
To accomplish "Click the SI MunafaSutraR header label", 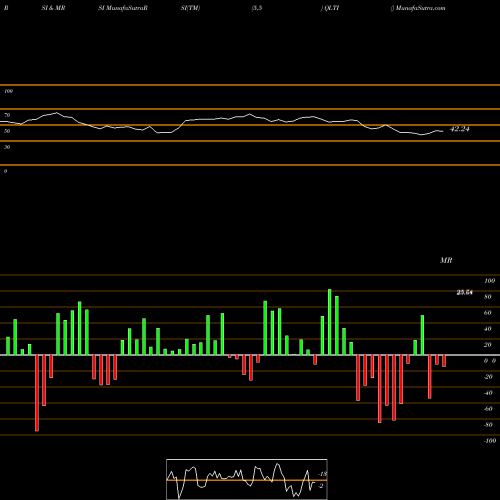I will point(123,8).
